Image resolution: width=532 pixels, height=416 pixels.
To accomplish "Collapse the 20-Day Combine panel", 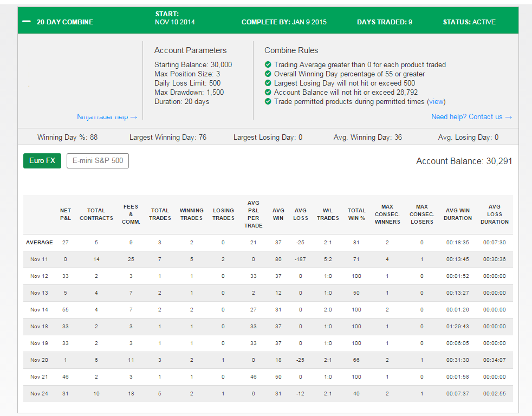I will pyautogui.click(x=26, y=22).
